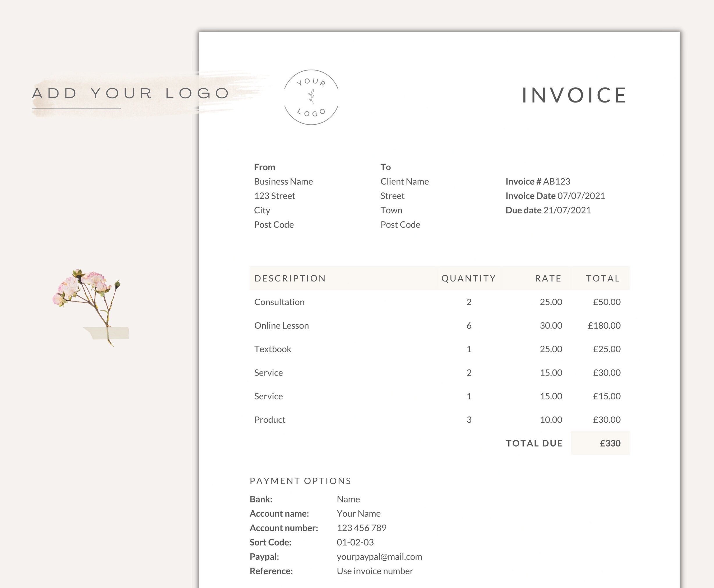Click Online Lesson total £180.00
The width and height of the screenshot is (714, 588).
click(x=604, y=325)
